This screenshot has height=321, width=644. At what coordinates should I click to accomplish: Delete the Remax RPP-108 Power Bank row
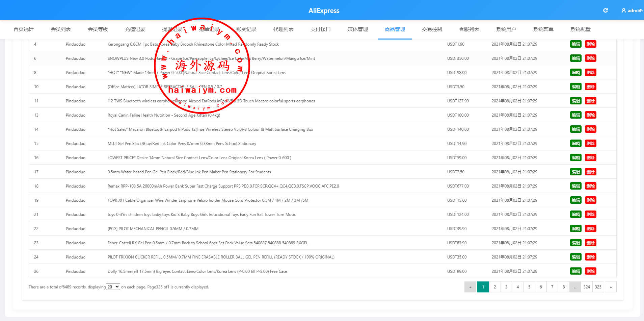click(591, 186)
